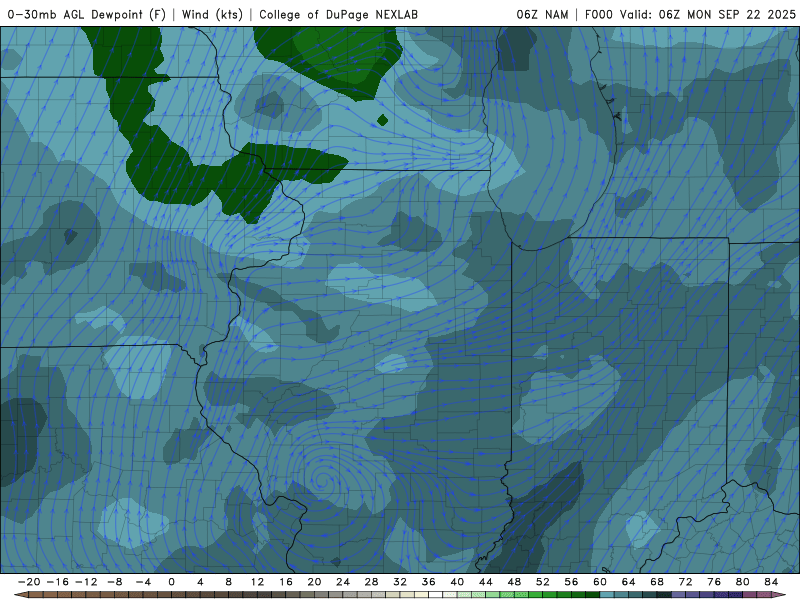Click the -20 legend value
This screenshot has width=800, height=600.
pos(29,582)
